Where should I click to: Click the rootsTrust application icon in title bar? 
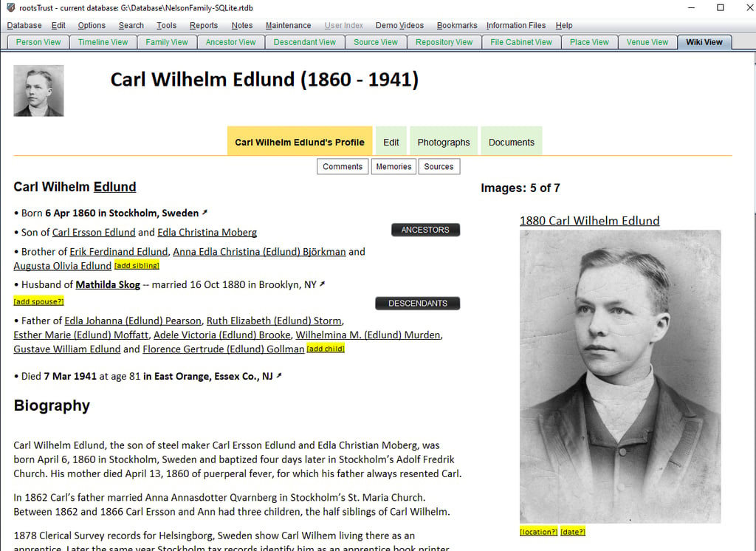click(10, 7)
